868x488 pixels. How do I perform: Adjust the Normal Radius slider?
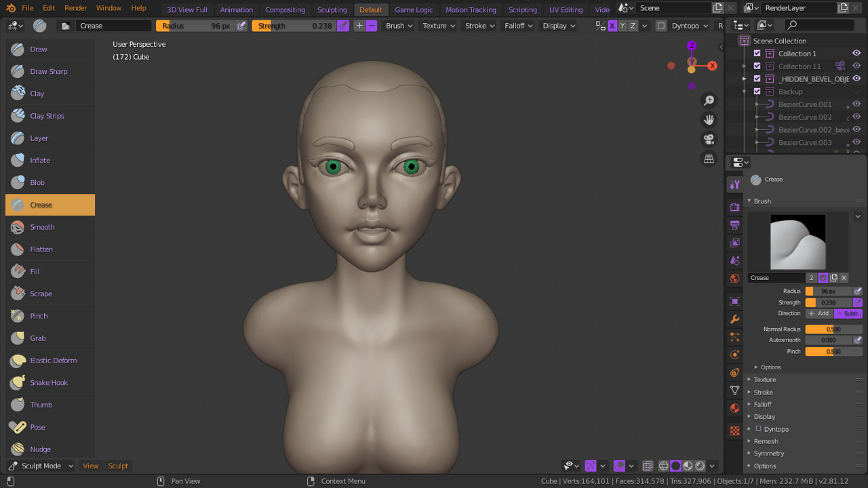(x=834, y=329)
